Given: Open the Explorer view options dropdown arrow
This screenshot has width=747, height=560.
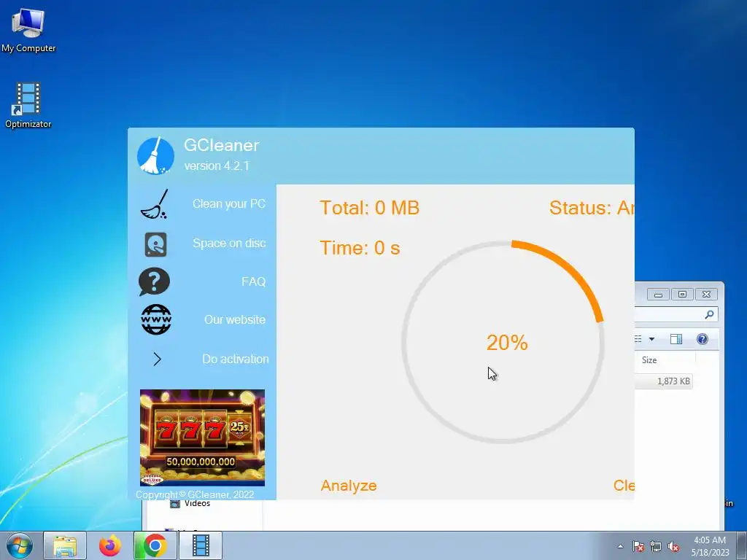Looking at the screenshot, I should pyautogui.click(x=651, y=339).
